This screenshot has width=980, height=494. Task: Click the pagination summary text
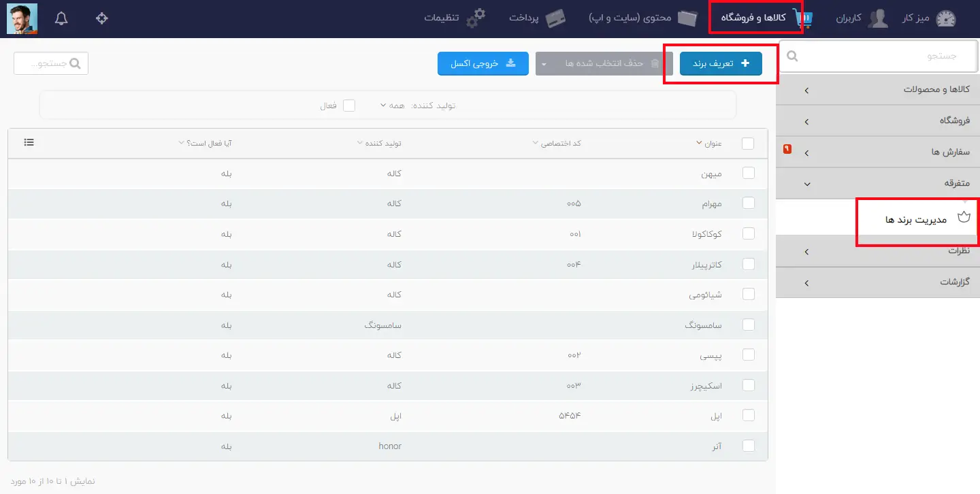click(x=52, y=481)
